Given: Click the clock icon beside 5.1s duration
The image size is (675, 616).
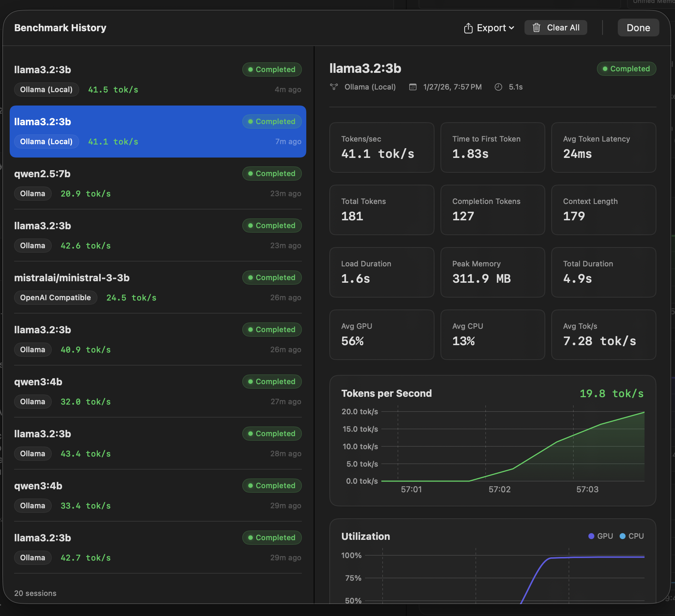Looking at the screenshot, I should tap(498, 87).
